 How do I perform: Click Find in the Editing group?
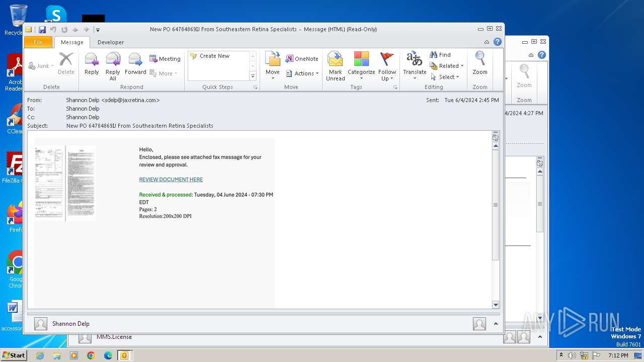click(440, 55)
